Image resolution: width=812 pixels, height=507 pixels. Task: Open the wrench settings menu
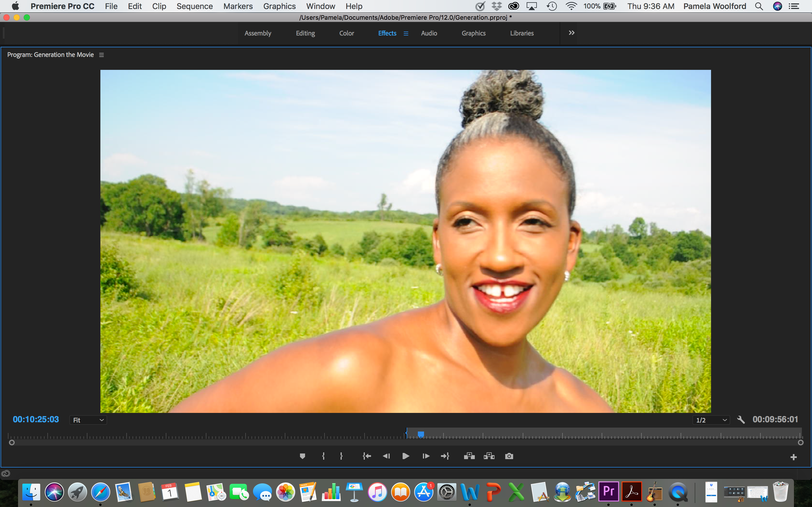pos(741,420)
